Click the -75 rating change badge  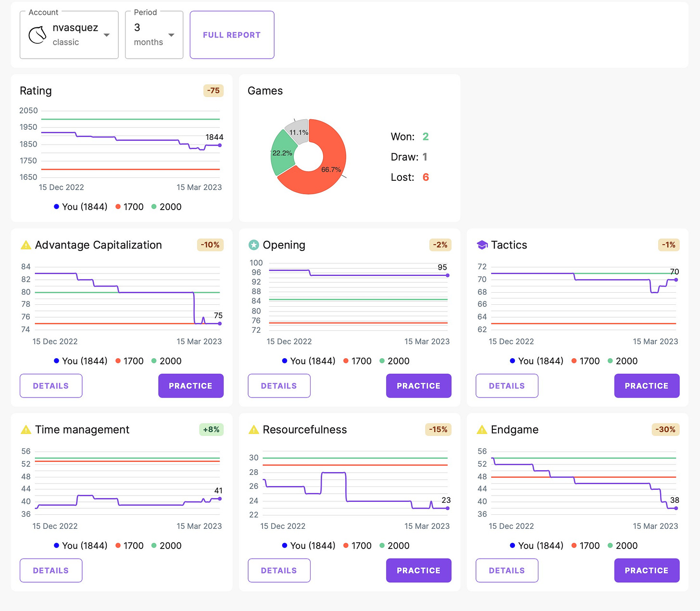(213, 90)
